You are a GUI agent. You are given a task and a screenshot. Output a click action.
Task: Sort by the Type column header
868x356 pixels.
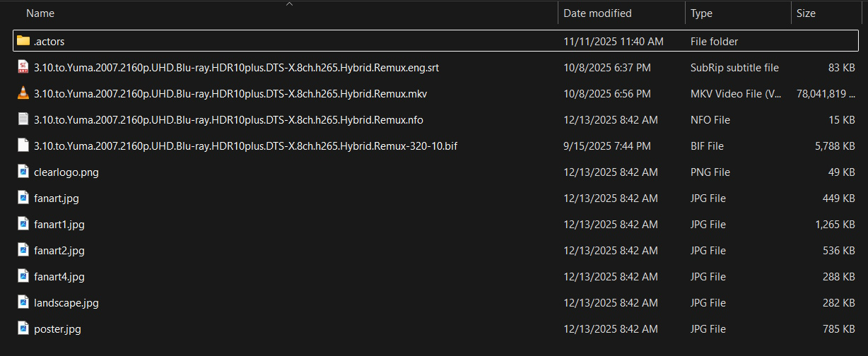[x=701, y=13]
